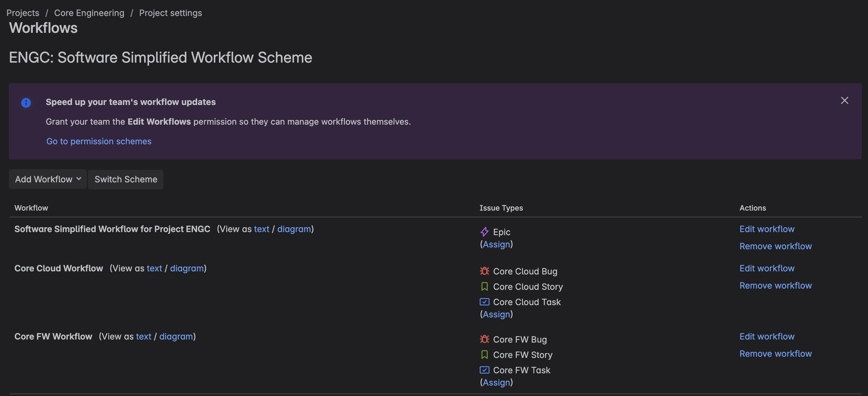The width and height of the screenshot is (868, 396).
Task: View Core Cloud Workflow as diagram
Action: click(187, 268)
